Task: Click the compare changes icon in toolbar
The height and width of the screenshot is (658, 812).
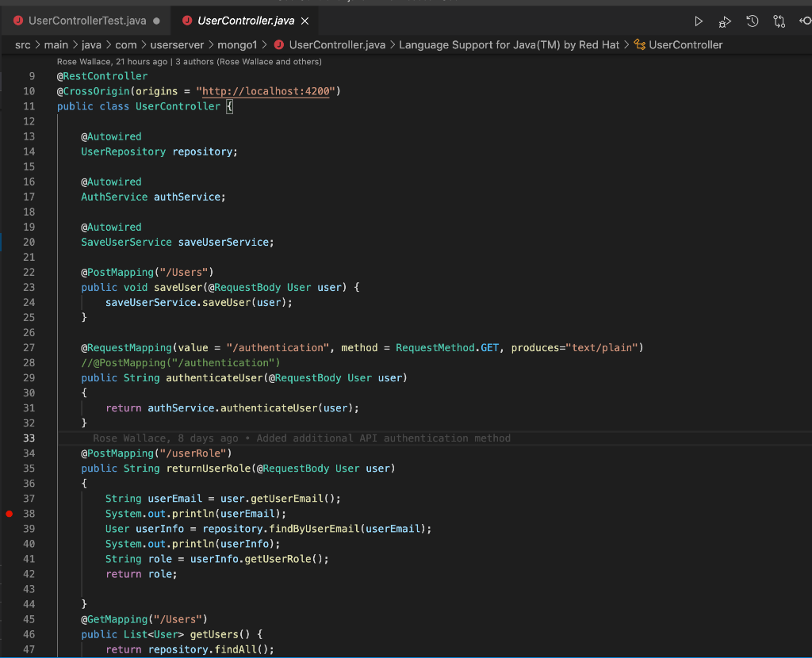Action: [779, 21]
